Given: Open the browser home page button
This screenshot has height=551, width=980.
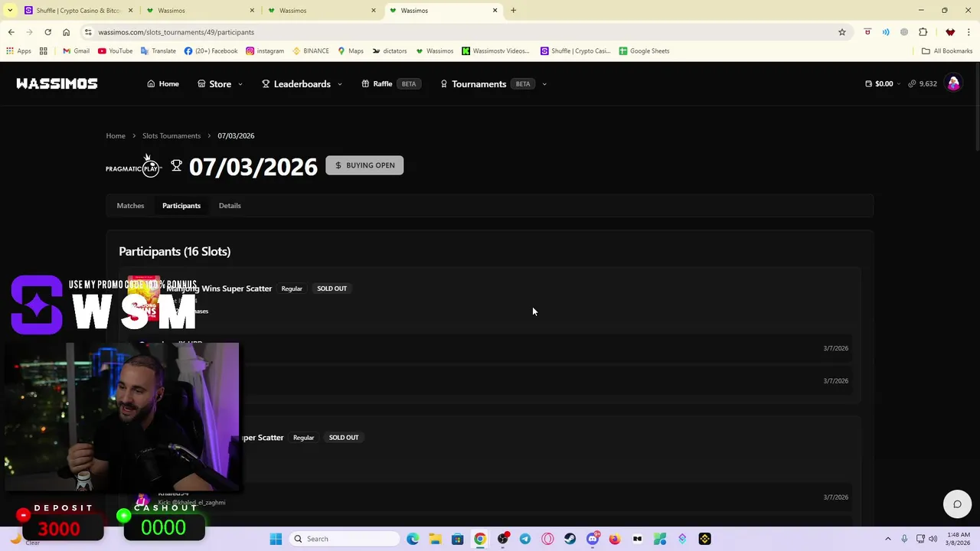Looking at the screenshot, I should 66,32.
